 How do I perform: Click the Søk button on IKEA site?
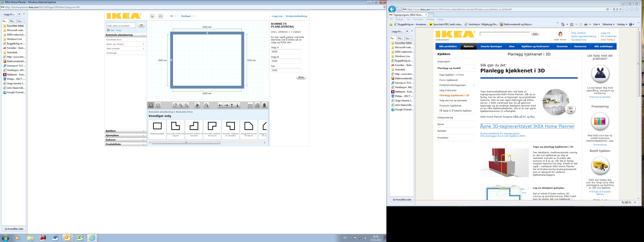pyautogui.click(x=535, y=33)
